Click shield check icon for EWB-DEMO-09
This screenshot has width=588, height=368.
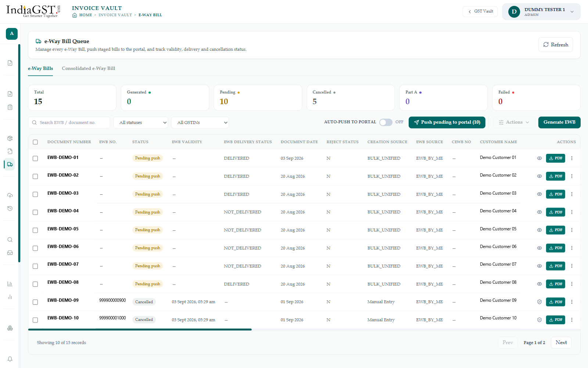tap(539, 302)
